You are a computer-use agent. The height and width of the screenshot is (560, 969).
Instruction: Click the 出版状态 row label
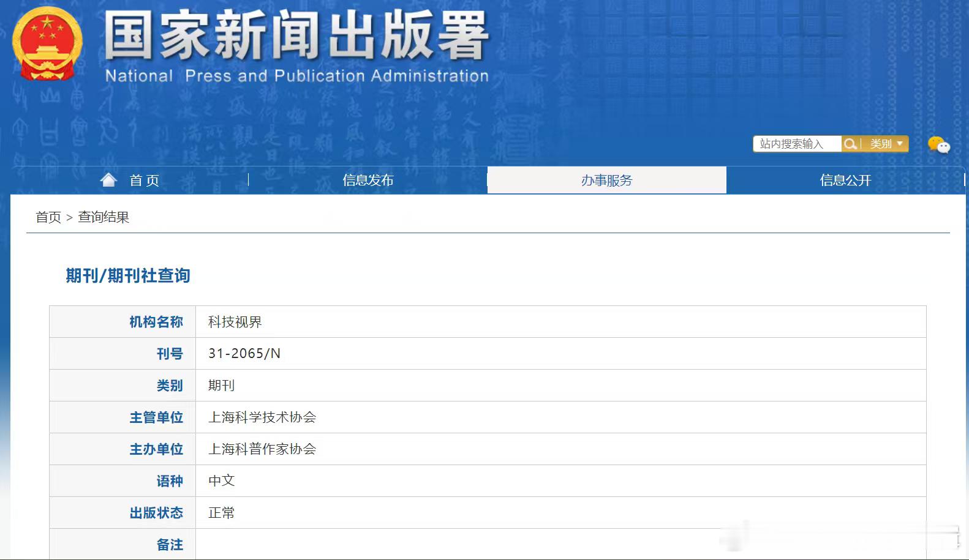pyautogui.click(x=156, y=513)
